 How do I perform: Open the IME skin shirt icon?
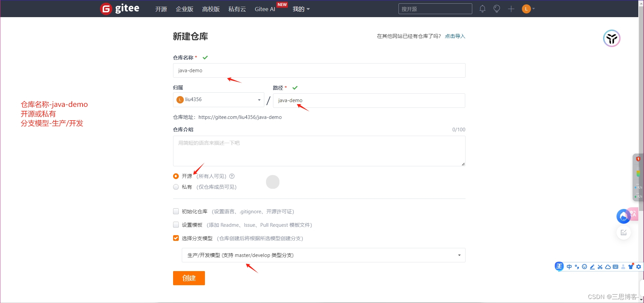click(631, 266)
